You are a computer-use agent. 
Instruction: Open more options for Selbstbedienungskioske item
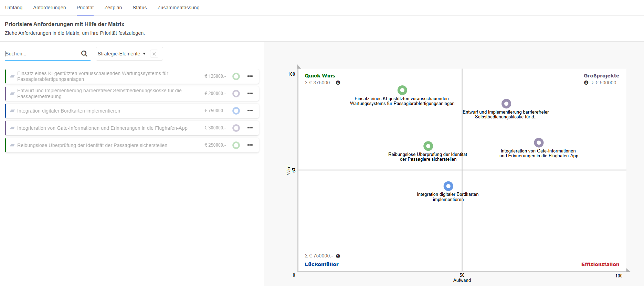[x=250, y=93]
